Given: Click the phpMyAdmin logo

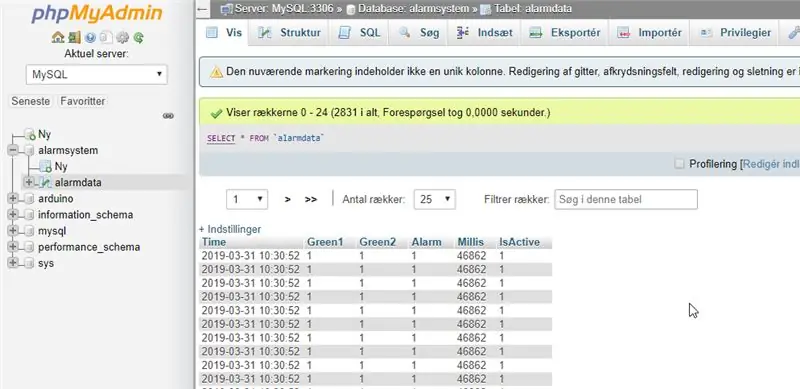Looking at the screenshot, I should (96, 14).
